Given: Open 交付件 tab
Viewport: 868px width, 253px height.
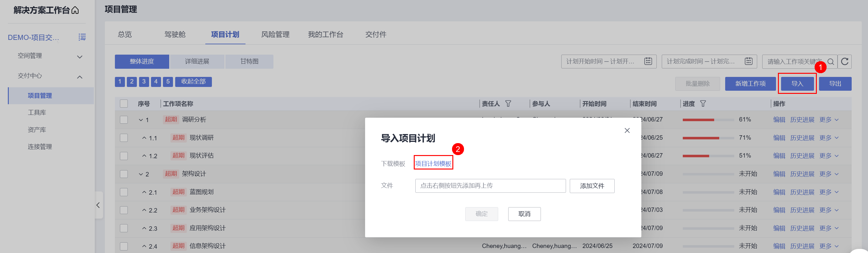Looking at the screenshot, I should point(376,34).
